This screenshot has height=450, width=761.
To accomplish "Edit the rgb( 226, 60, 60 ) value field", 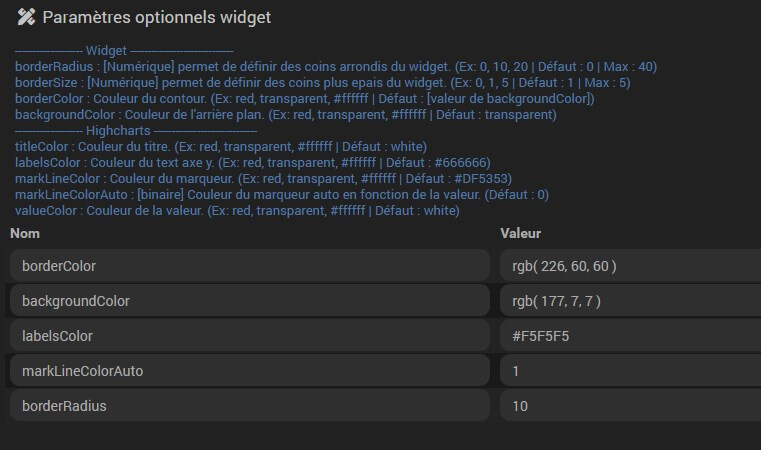I will [630, 266].
